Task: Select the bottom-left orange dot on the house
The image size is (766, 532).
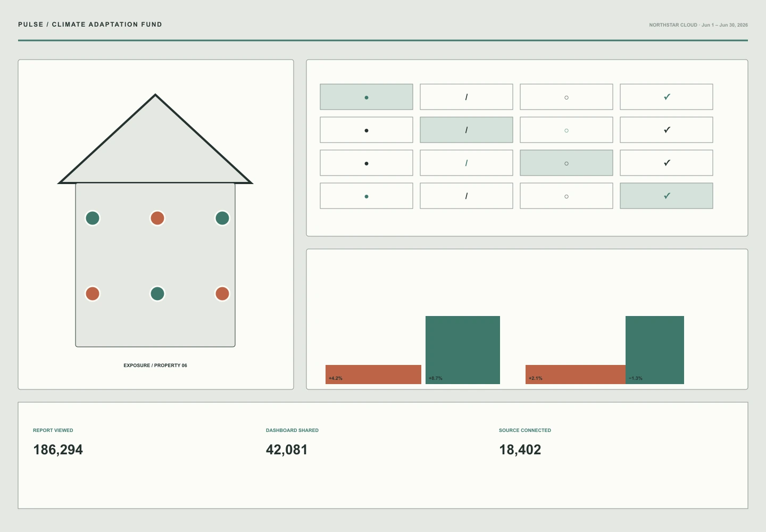Action: point(93,294)
